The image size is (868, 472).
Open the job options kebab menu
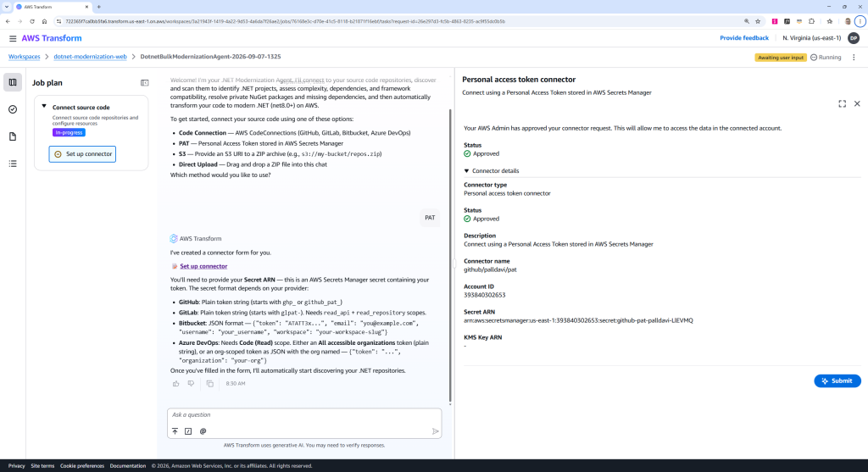(854, 58)
